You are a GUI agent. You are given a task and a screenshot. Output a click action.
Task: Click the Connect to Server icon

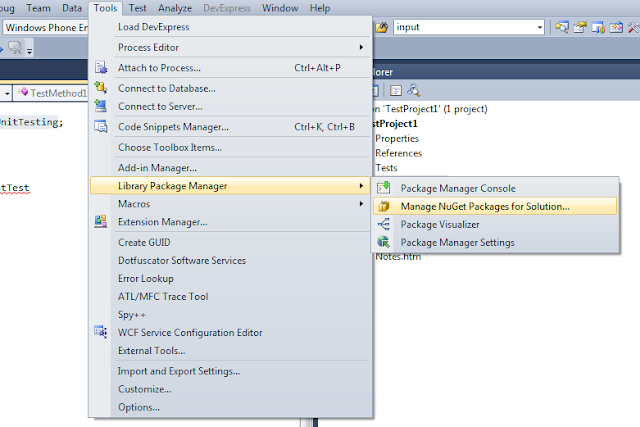coord(100,107)
